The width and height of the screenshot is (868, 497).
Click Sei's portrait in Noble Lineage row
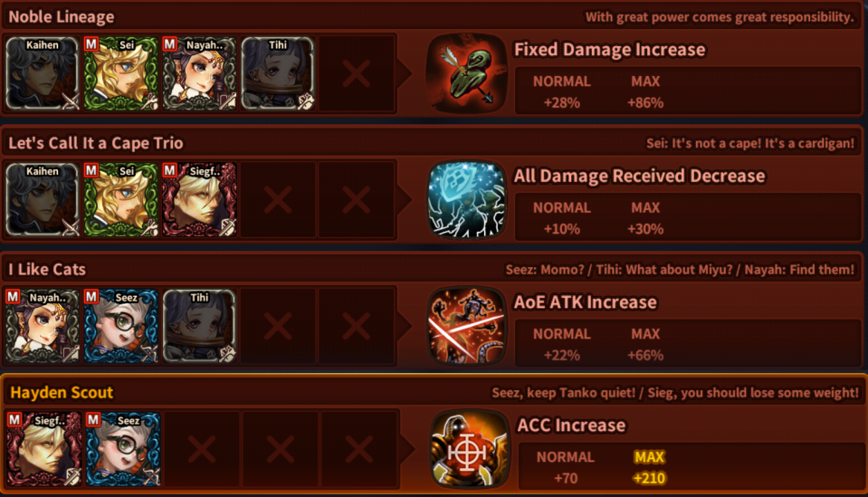point(120,73)
